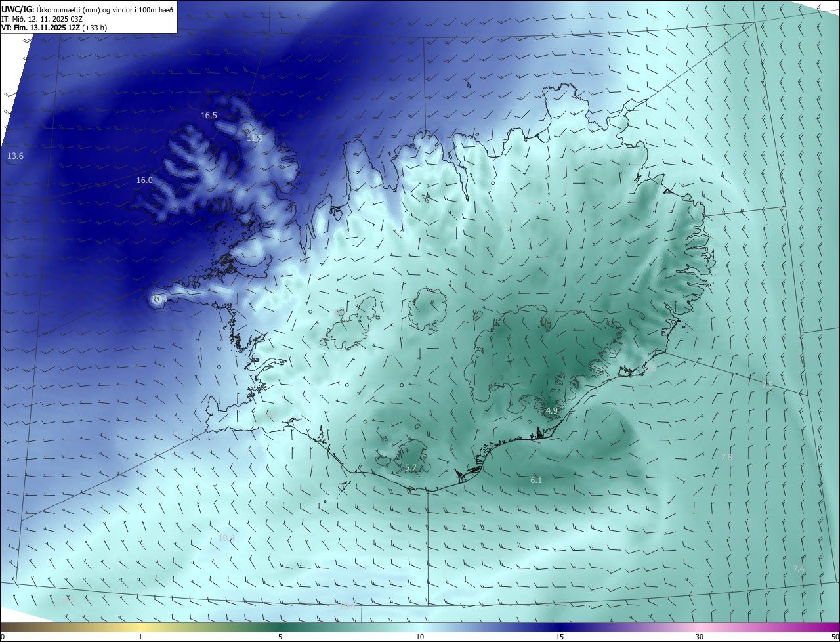Click the title 'UWC/IG: Úrkomumætti (mm) og vindur'
This screenshot has height=642, width=840.
click(87, 9)
